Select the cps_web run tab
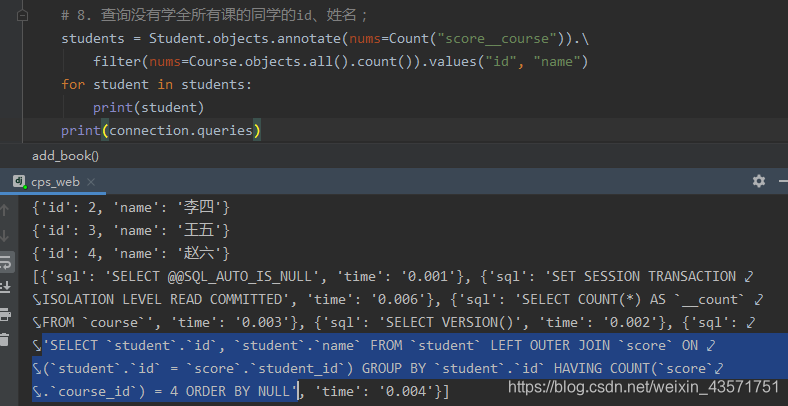This screenshot has height=406, width=788. point(53,182)
